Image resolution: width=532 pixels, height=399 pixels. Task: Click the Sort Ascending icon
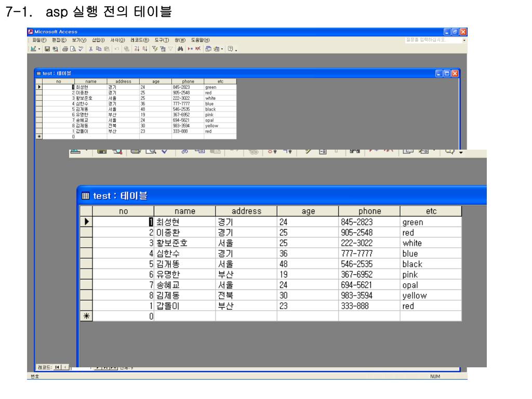pyautogui.click(x=137, y=49)
